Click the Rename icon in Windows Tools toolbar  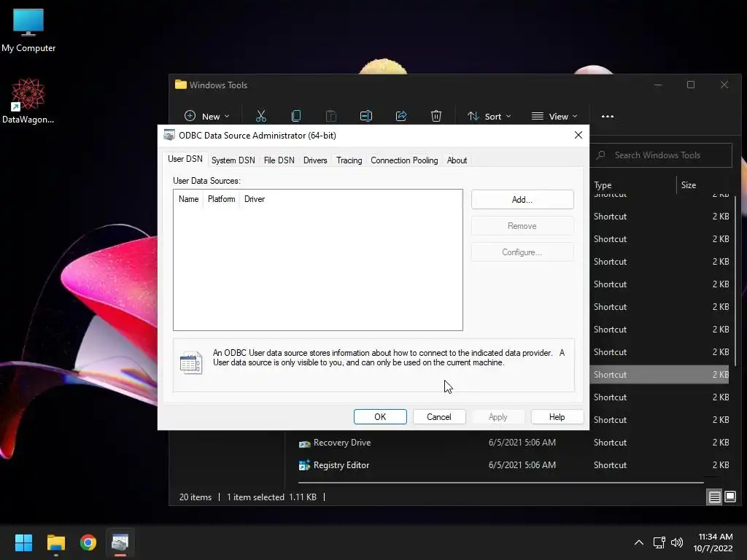pos(366,116)
